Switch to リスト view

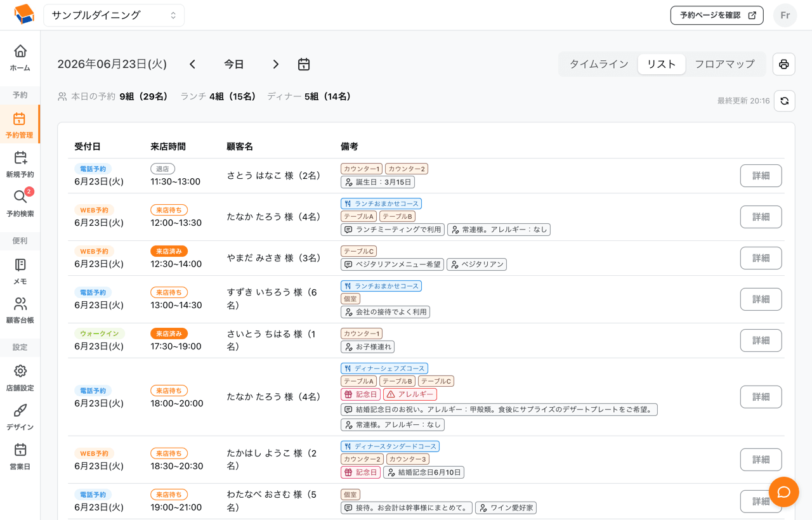[x=662, y=64]
